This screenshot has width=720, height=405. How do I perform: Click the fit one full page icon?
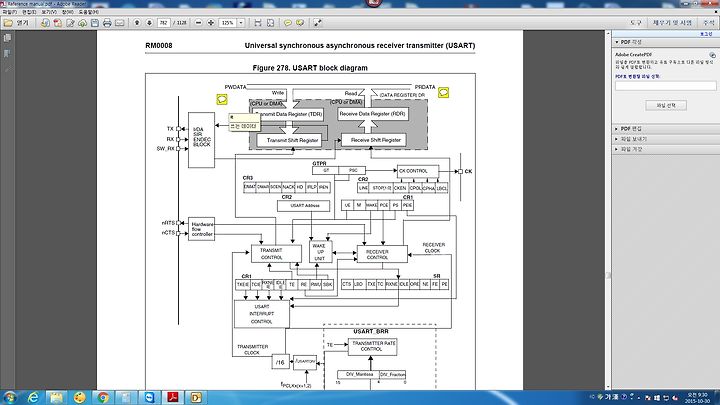(270, 22)
